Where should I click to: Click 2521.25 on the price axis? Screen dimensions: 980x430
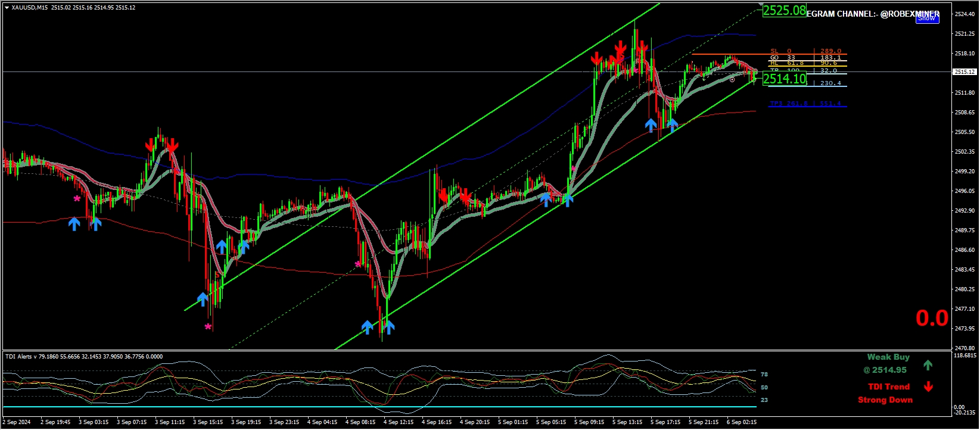[x=965, y=34]
